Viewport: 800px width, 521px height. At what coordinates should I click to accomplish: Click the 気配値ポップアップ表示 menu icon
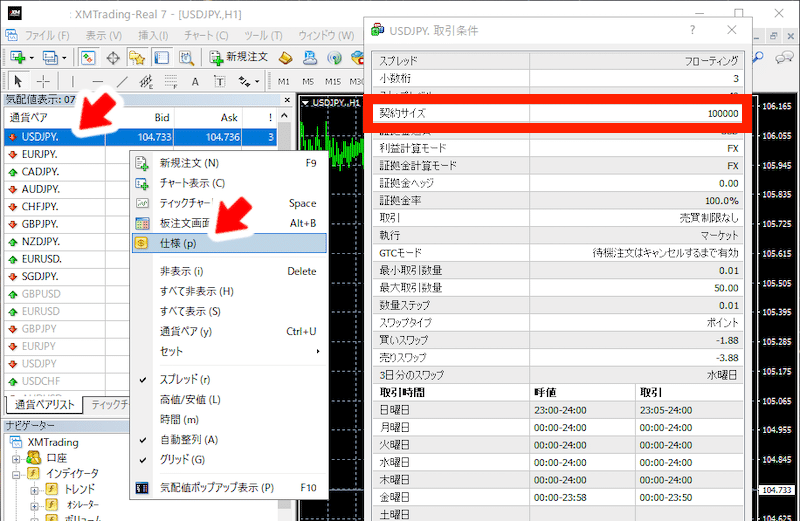142,488
